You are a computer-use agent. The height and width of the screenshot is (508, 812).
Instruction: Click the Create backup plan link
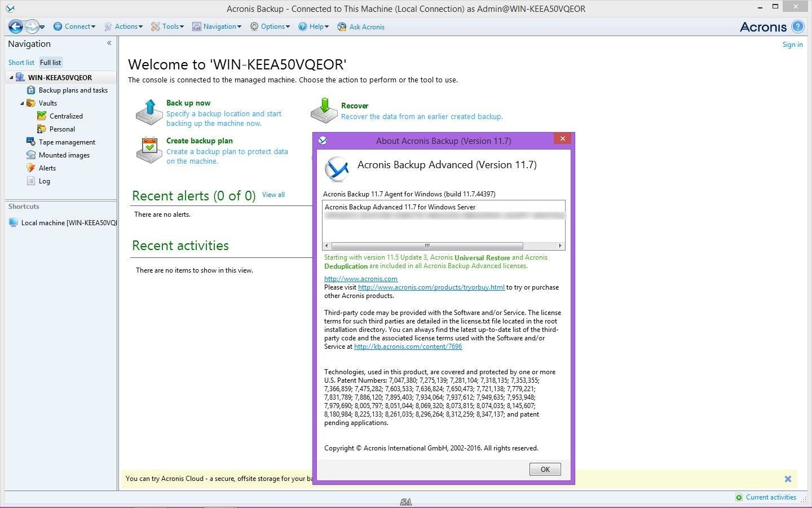pyautogui.click(x=200, y=141)
